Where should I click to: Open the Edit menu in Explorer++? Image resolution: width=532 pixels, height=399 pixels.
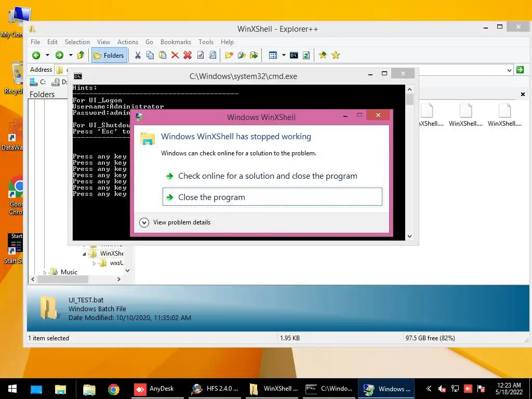[52, 42]
